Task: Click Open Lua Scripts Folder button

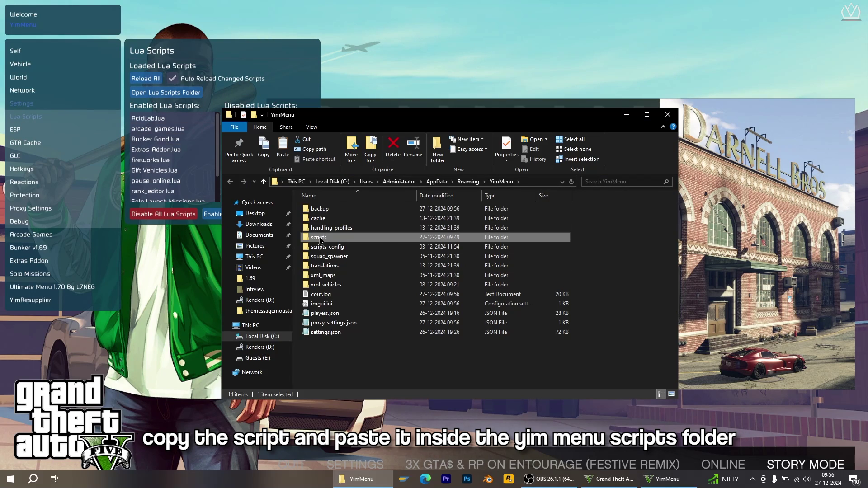Action: 165,93
